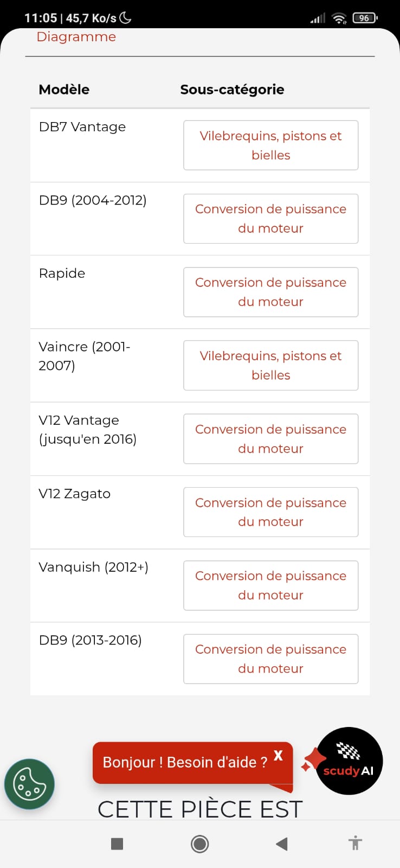Choose Rapide 'Conversion de puissance du moteur'
This screenshot has width=400, height=868.
coord(270,292)
